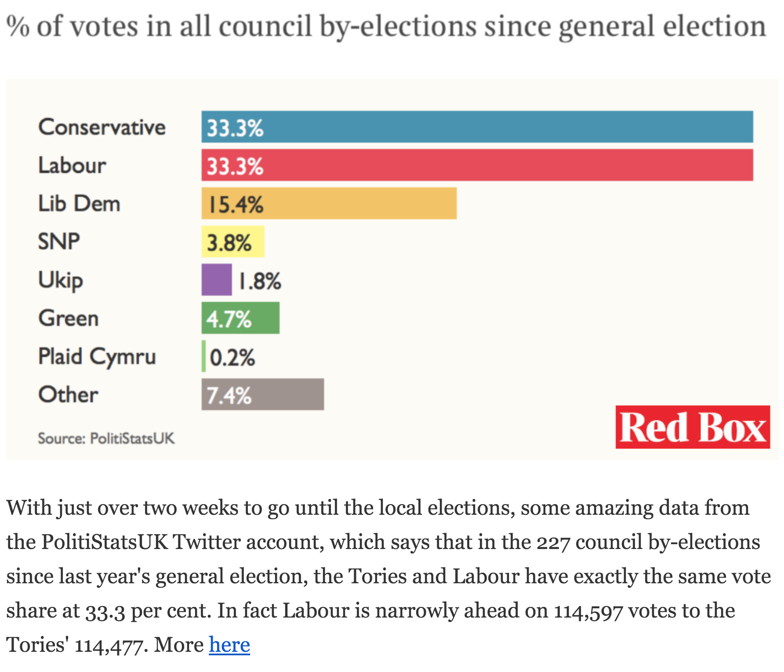Click the "Lib Dem" row label

[x=79, y=204]
